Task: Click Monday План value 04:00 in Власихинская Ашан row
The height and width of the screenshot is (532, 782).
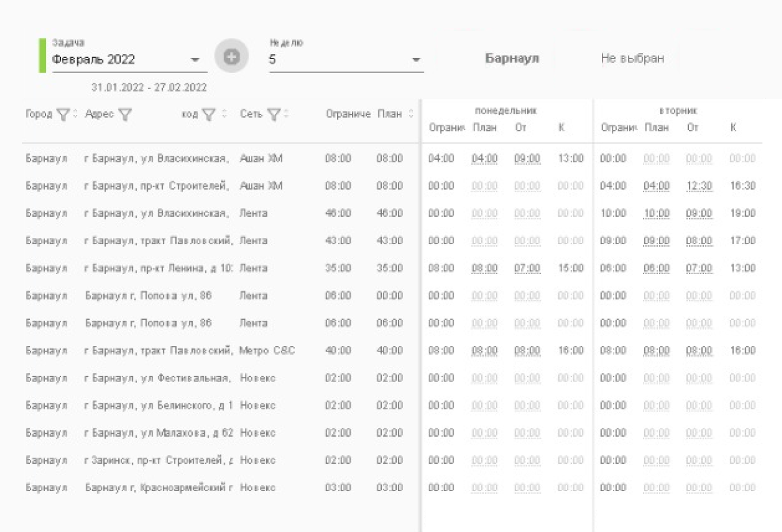Action: pyautogui.click(x=485, y=159)
